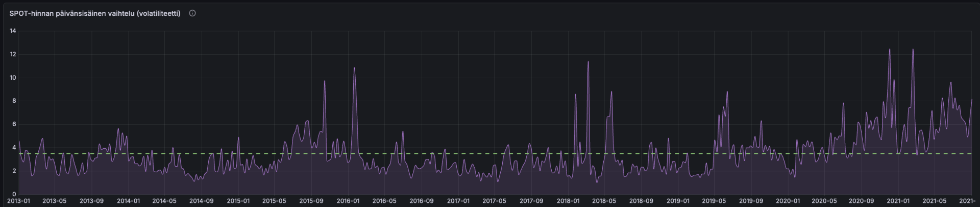Image resolution: width=980 pixels, height=207 pixels.
Task: Click the 2017-01 x-axis label
Action: click(x=457, y=201)
